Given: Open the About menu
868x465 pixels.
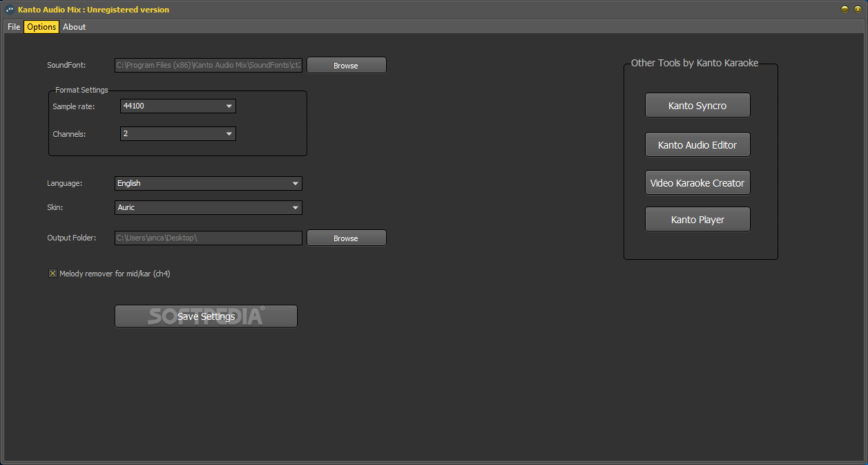Looking at the screenshot, I should (74, 27).
